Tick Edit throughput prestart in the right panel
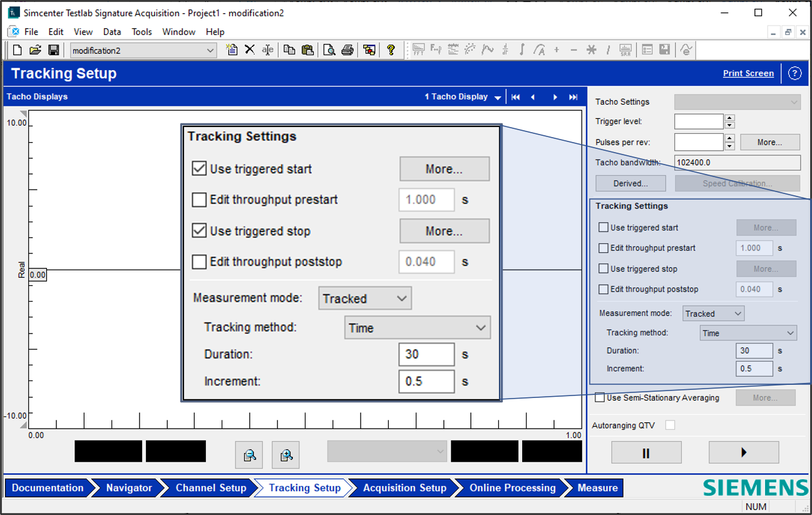Viewport: 812px width, 515px height. click(x=604, y=248)
